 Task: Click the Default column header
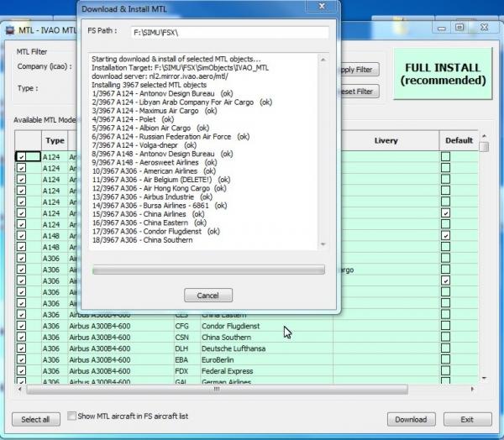[x=459, y=140]
